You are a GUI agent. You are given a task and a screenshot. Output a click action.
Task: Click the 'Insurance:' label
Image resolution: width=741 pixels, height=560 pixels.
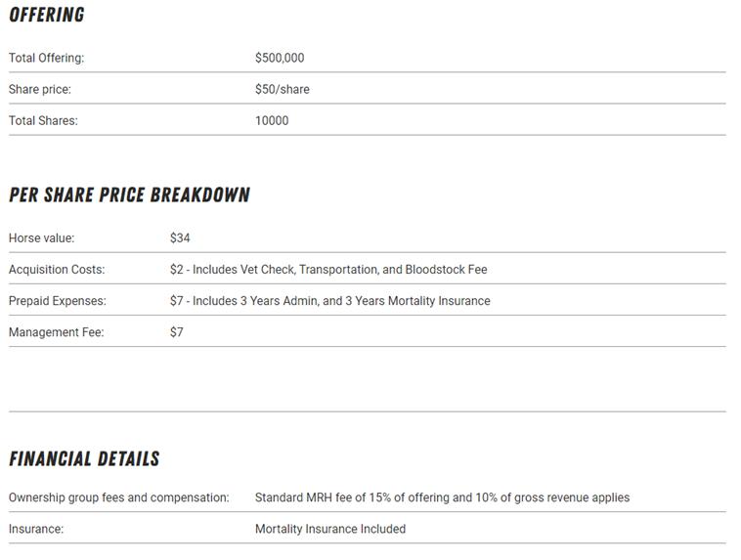click(36, 529)
